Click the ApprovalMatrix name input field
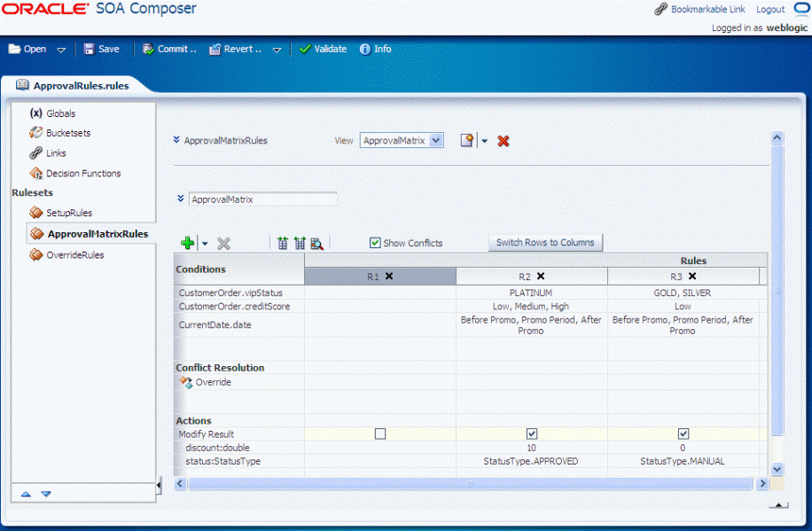This screenshot has height=531, width=812. coord(262,199)
